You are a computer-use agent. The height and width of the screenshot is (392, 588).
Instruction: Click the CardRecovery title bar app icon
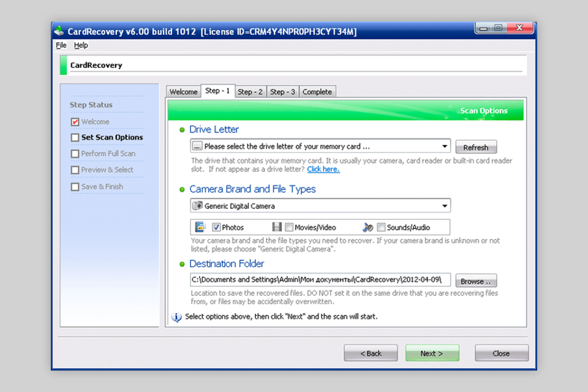[x=59, y=31]
